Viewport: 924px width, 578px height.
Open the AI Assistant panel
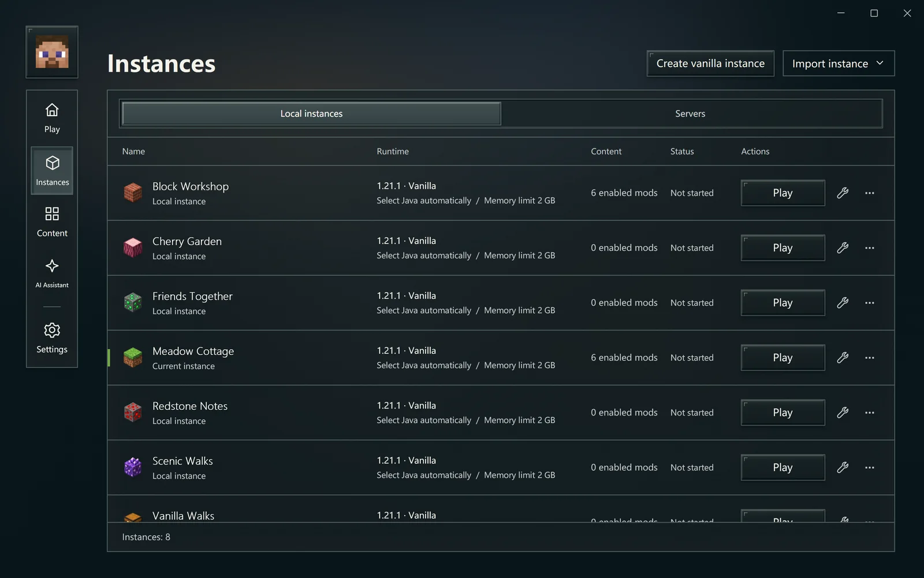[52, 273]
